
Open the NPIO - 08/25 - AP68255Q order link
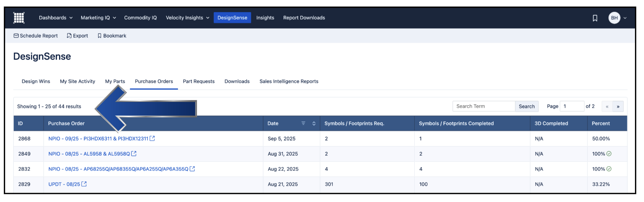click(x=118, y=169)
